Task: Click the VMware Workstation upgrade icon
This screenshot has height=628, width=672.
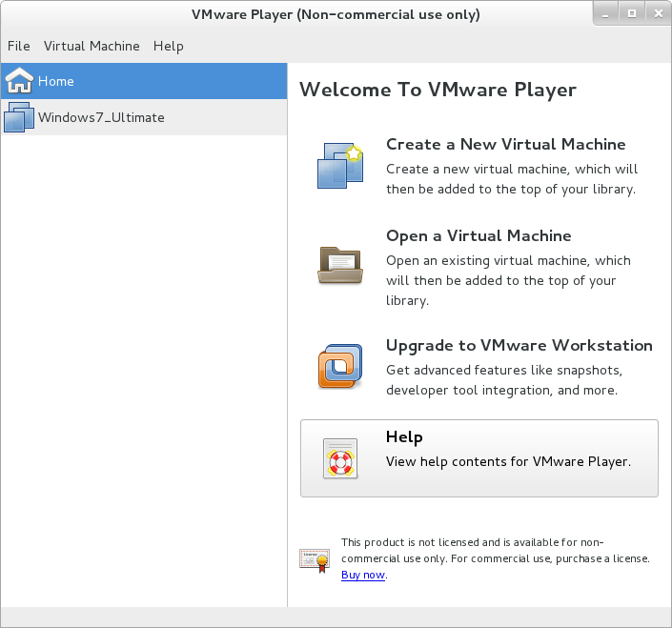Action: [x=340, y=366]
